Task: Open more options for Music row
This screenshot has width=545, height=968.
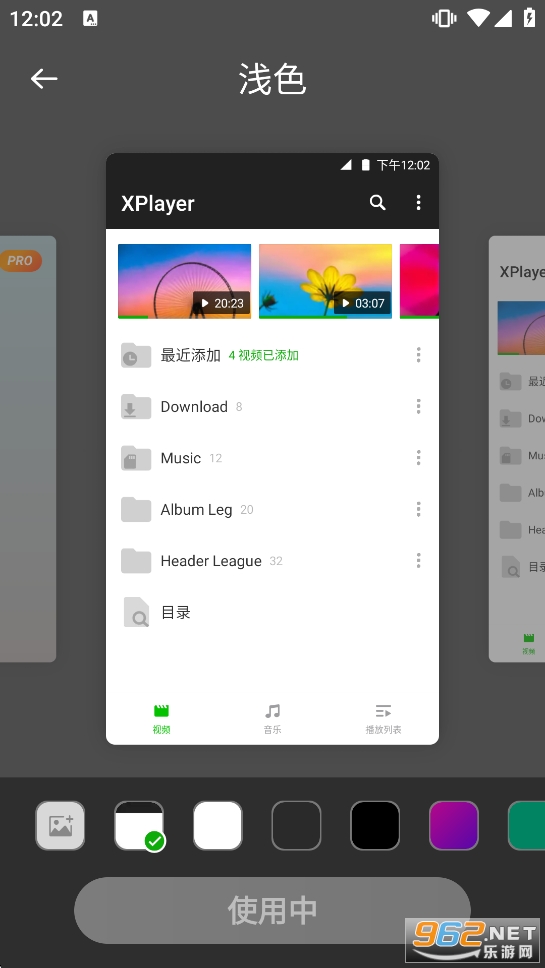Action: 418,457
